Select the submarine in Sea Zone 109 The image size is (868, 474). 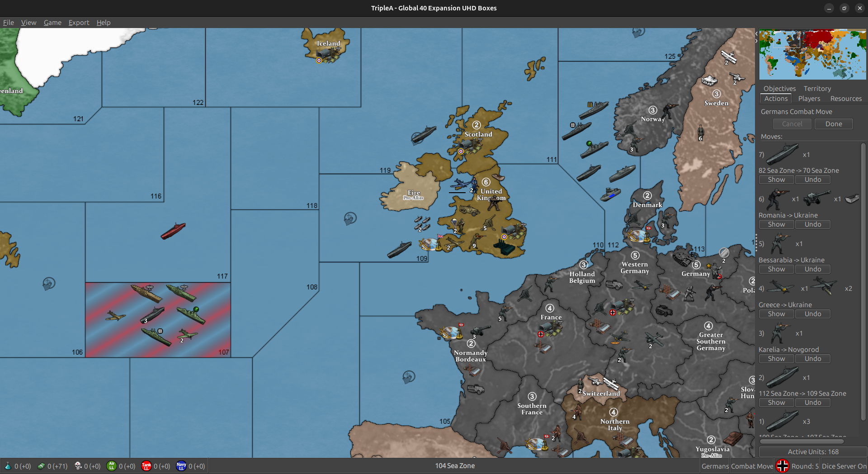(x=399, y=250)
